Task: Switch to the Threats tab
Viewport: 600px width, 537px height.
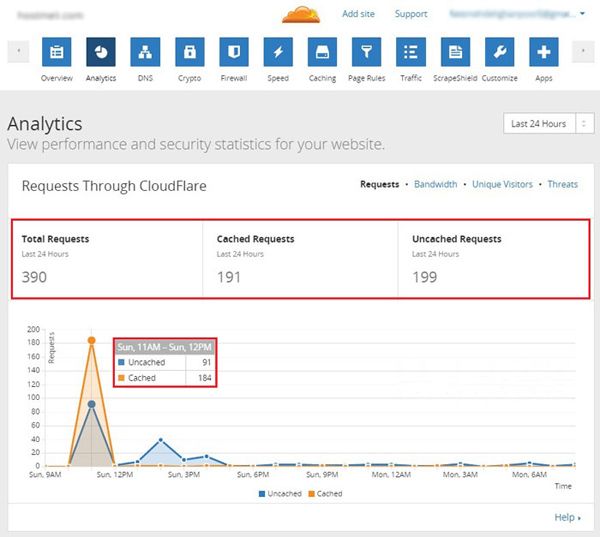Action: pyautogui.click(x=562, y=184)
